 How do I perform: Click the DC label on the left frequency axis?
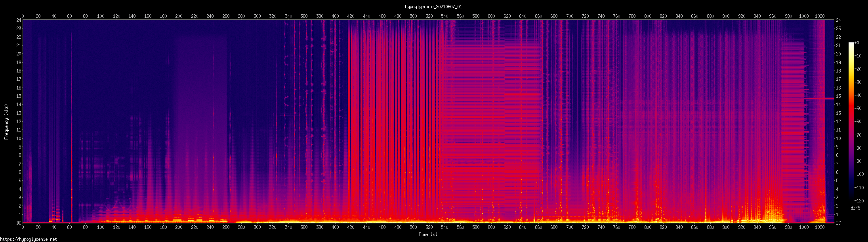tap(19, 223)
